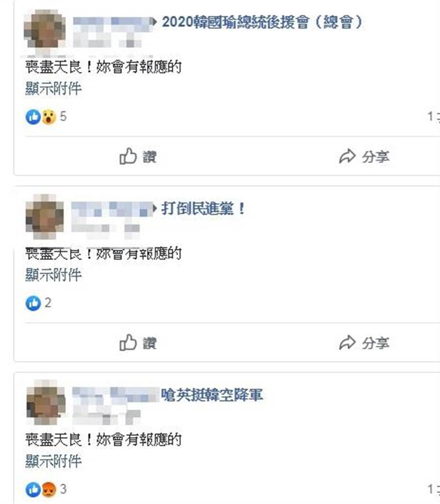Image resolution: width=440 pixels, height=504 pixels.
Task: Open group 2020韓國瑜總統後援會（總會）
Action: (262, 22)
